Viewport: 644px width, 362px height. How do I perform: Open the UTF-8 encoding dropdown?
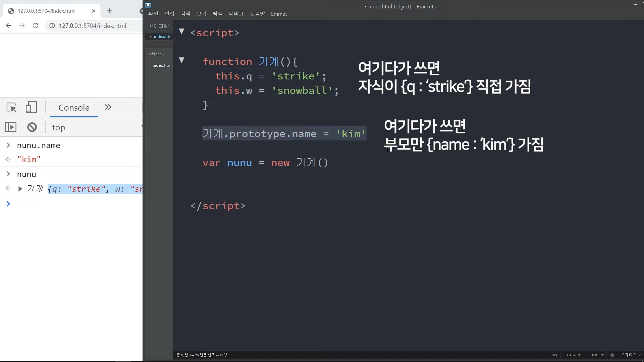pyautogui.click(x=574, y=355)
